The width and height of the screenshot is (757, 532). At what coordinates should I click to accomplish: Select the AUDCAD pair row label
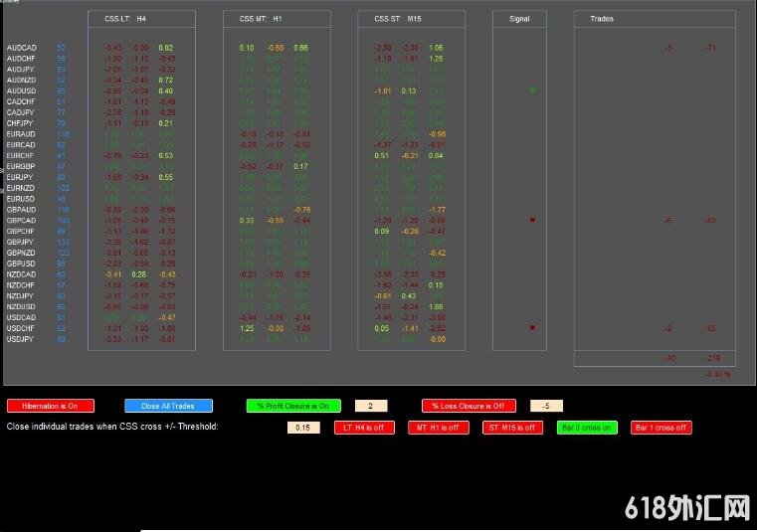[22, 48]
